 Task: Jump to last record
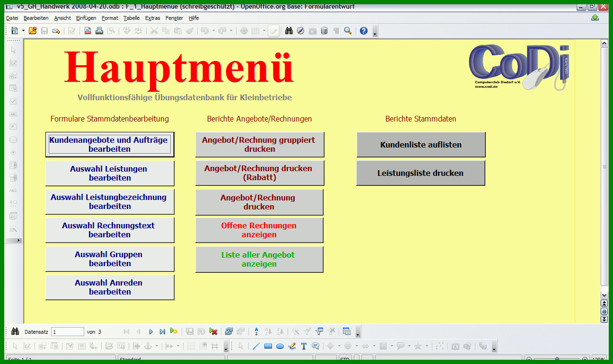[162, 332]
